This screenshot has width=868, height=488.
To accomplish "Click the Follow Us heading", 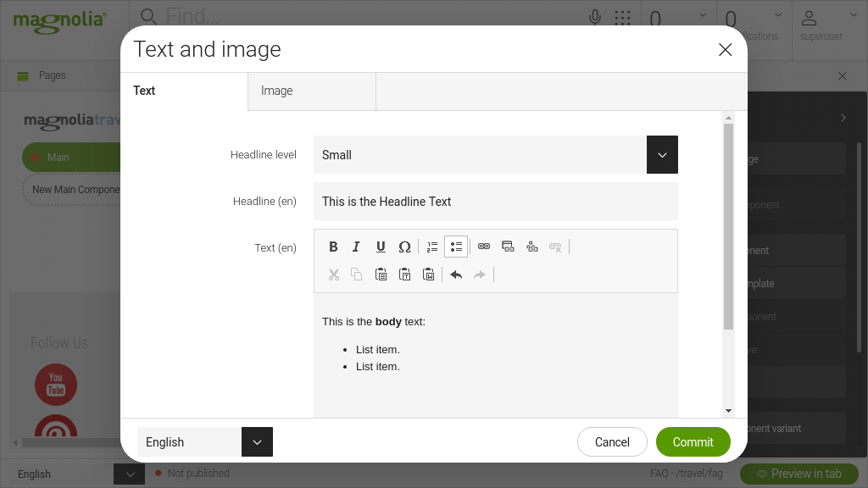I will (59, 343).
